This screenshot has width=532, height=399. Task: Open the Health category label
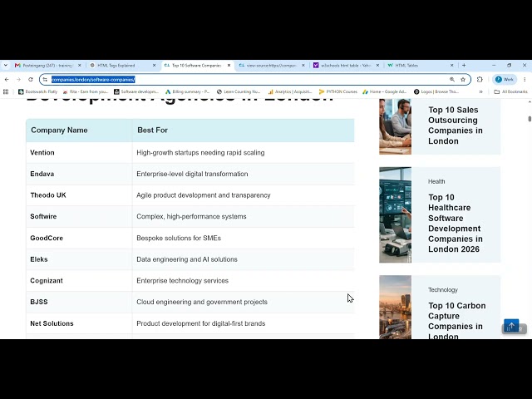[x=436, y=181]
